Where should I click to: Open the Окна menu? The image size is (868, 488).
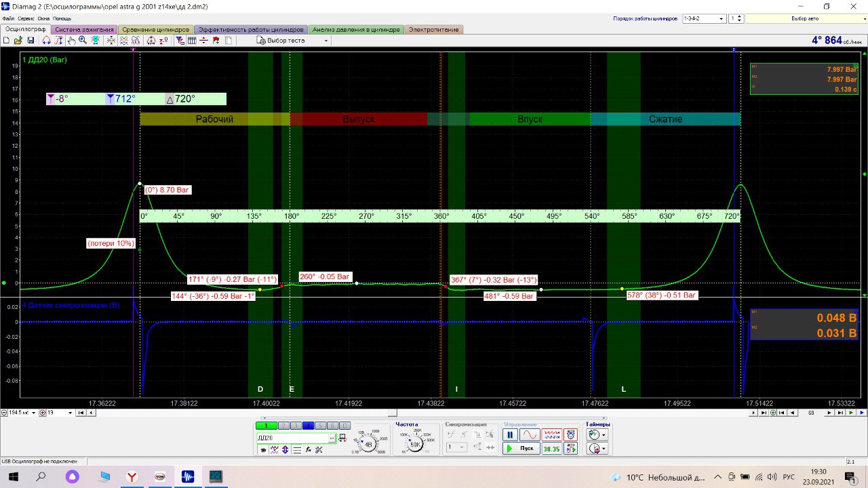tap(43, 19)
